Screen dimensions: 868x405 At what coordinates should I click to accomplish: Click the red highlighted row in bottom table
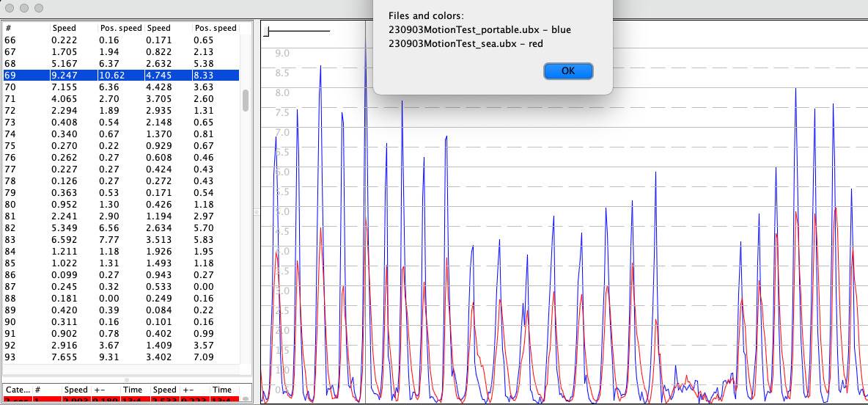coord(121,400)
